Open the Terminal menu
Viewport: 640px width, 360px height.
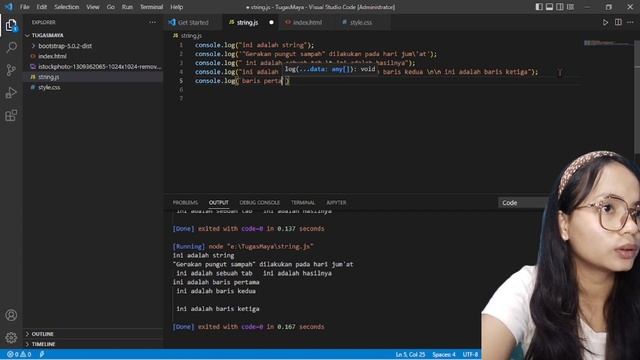pos(151,7)
